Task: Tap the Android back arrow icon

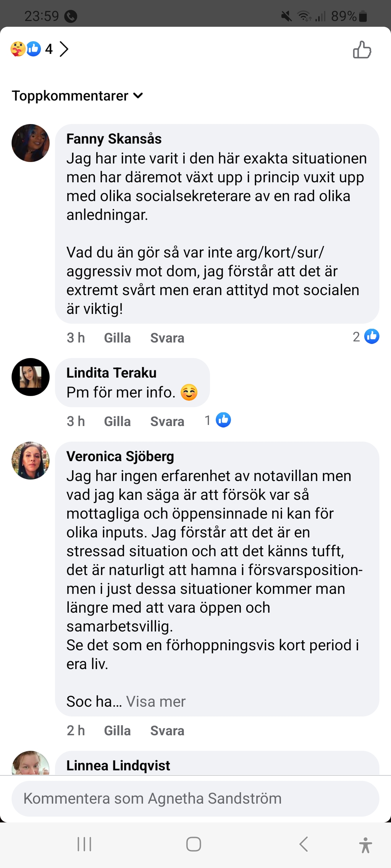Action: coord(303,844)
